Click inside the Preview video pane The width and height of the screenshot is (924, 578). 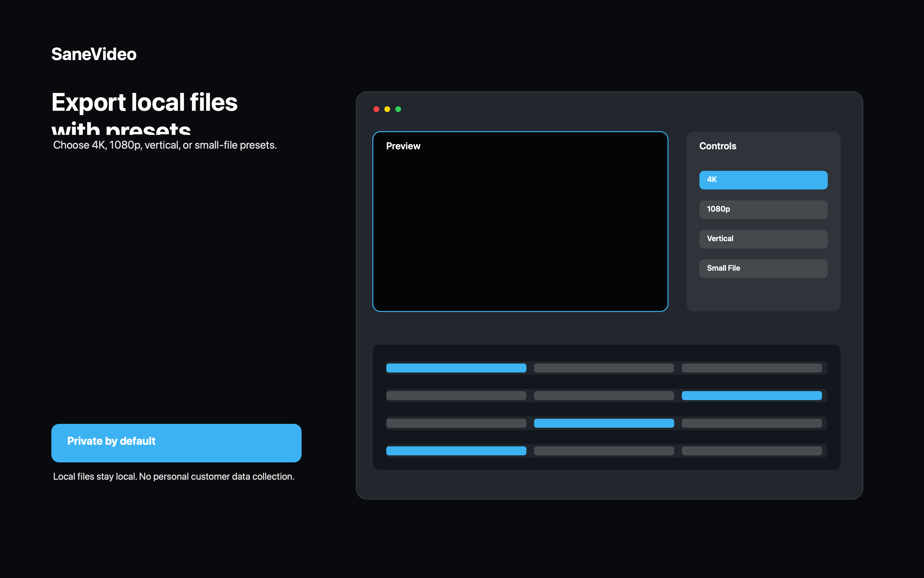click(520, 221)
